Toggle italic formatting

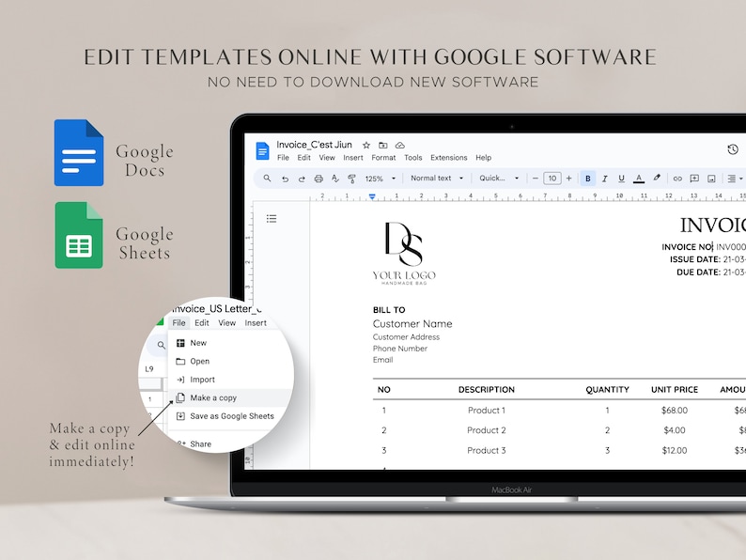[x=605, y=179]
